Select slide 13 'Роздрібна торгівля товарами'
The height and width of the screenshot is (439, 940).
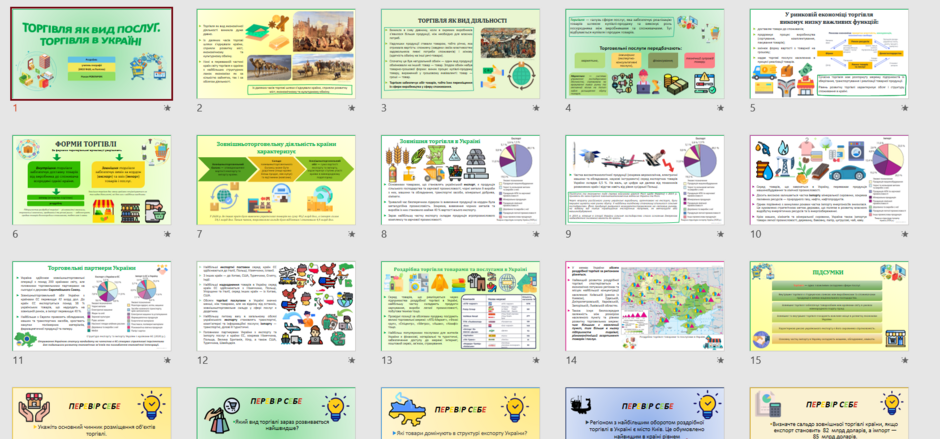pyautogui.click(x=460, y=306)
